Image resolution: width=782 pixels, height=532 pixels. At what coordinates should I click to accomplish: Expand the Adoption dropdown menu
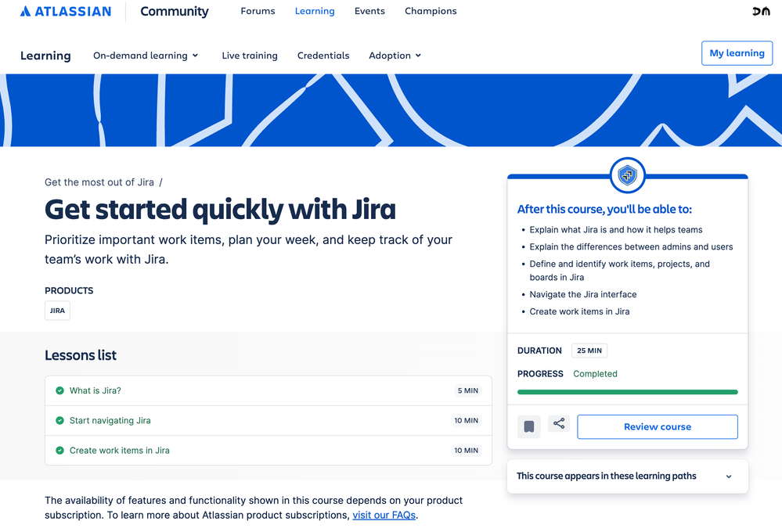(x=395, y=56)
